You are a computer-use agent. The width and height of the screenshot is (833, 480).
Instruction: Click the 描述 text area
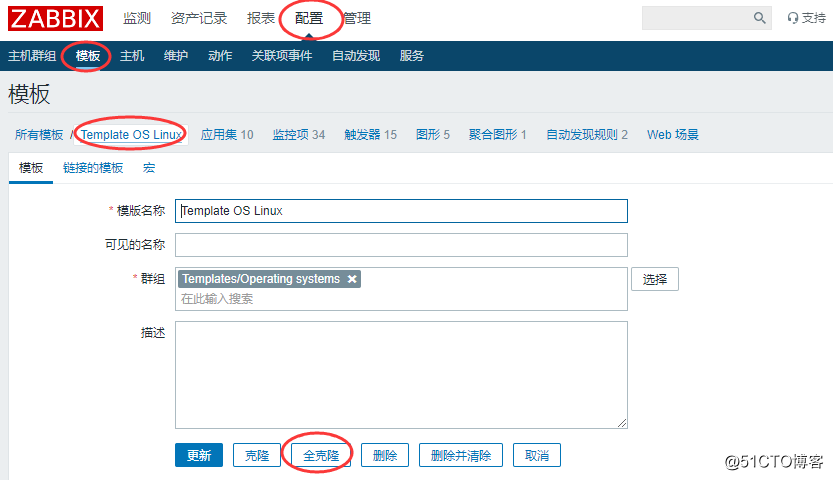(x=401, y=375)
